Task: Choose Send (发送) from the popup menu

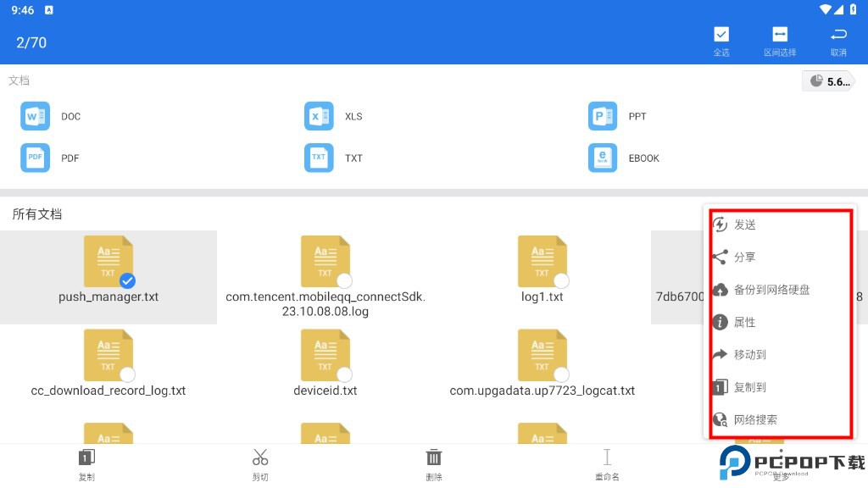Action: point(744,225)
